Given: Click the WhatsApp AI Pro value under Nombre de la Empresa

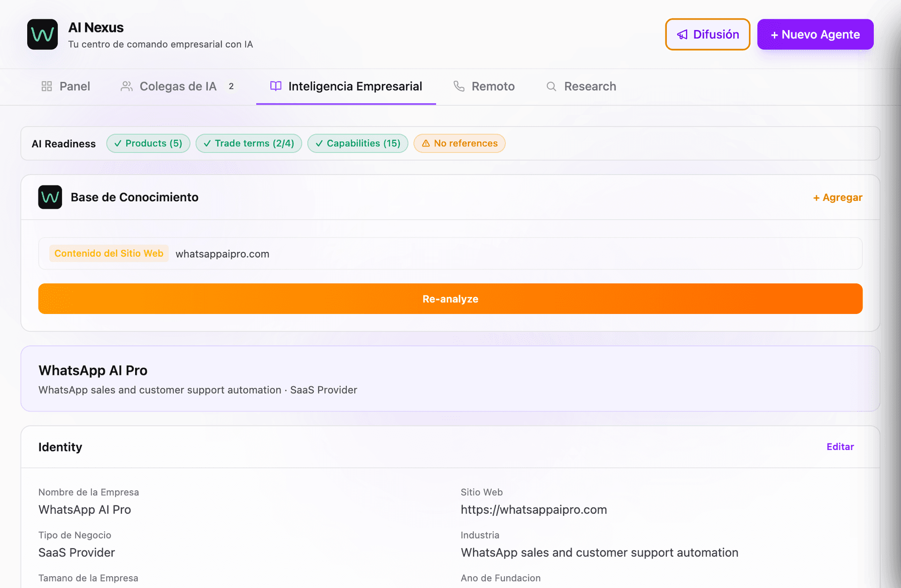Looking at the screenshot, I should [x=84, y=510].
